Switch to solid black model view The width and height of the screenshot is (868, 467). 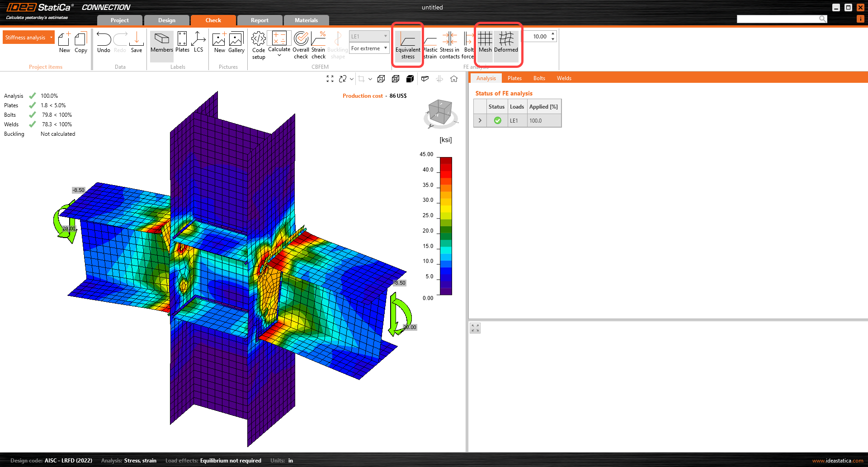point(410,79)
